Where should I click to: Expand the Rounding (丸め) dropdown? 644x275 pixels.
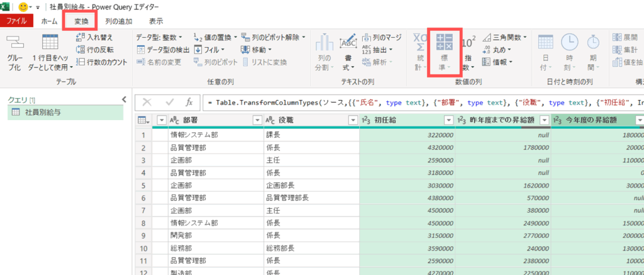(x=497, y=50)
